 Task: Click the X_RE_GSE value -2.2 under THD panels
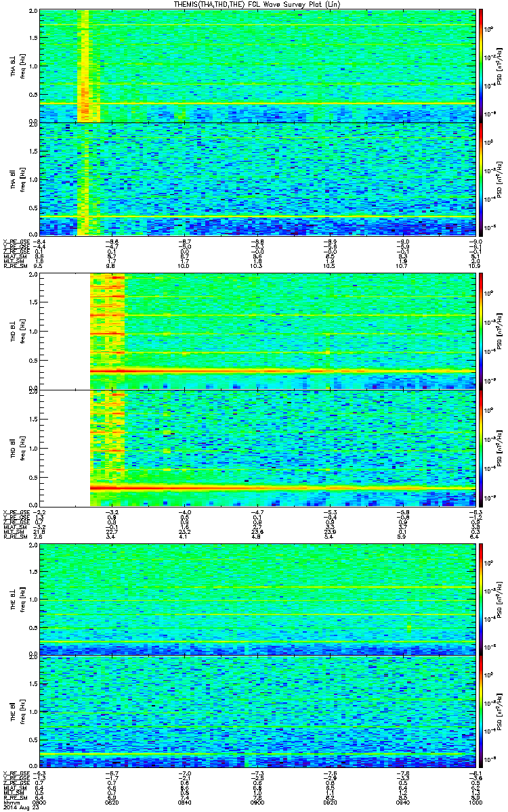pyautogui.click(x=40, y=512)
